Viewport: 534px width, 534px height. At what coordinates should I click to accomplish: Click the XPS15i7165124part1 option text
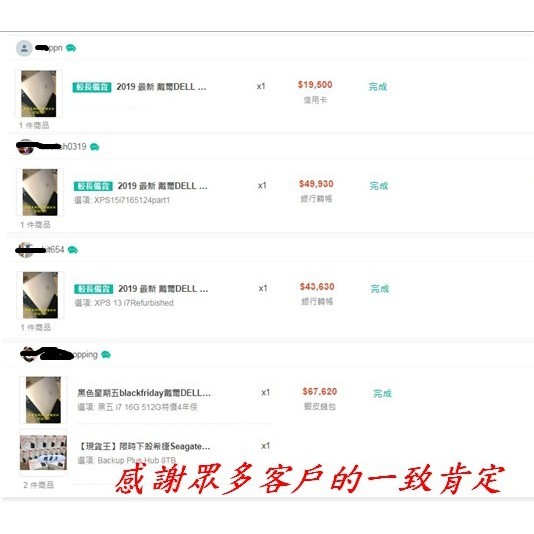[x=132, y=200]
